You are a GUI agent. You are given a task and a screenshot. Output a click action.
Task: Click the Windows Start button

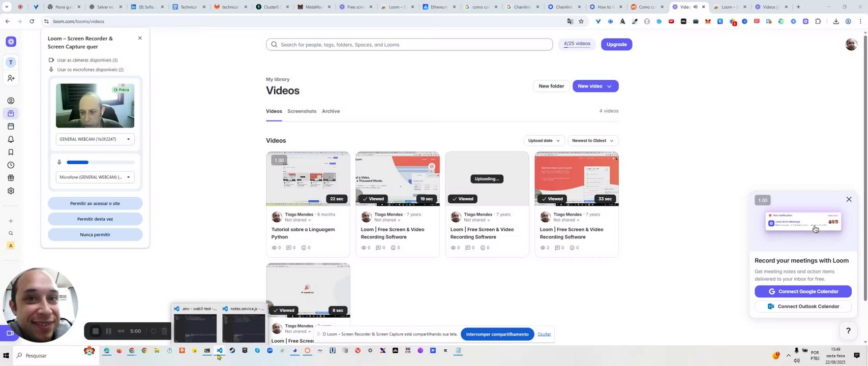(6, 356)
